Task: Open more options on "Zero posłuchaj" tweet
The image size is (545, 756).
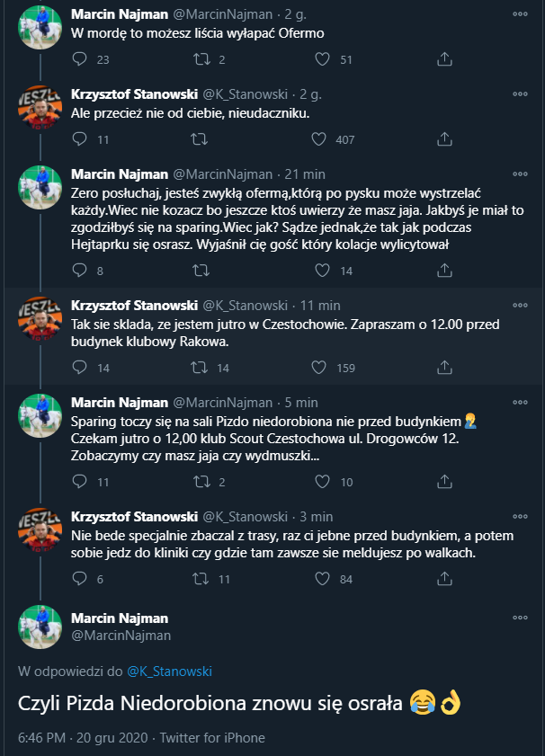Action: point(521,173)
